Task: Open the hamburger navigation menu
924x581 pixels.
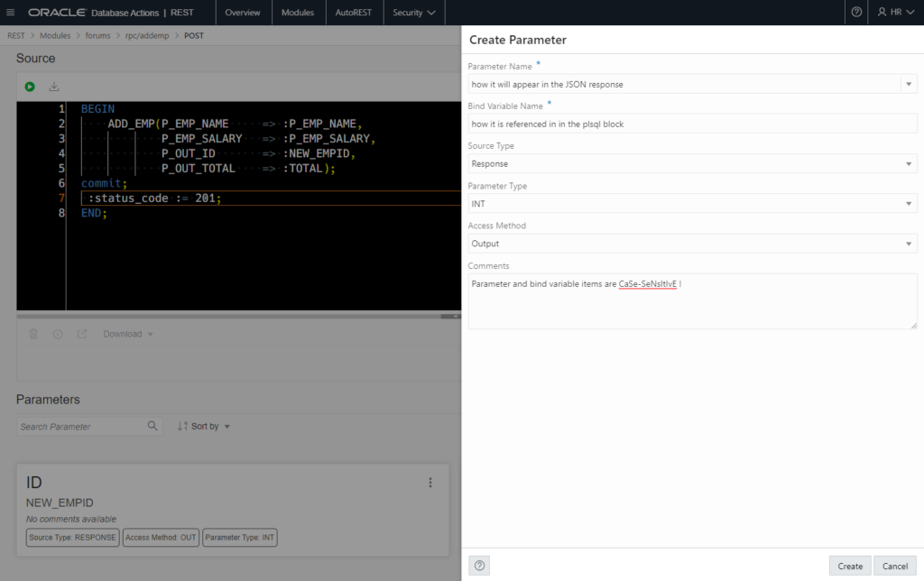Action: point(11,13)
